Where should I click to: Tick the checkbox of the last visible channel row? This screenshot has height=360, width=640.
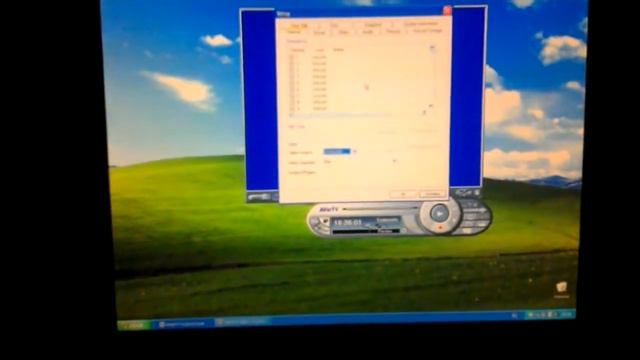pyautogui.click(x=291, y=109)
